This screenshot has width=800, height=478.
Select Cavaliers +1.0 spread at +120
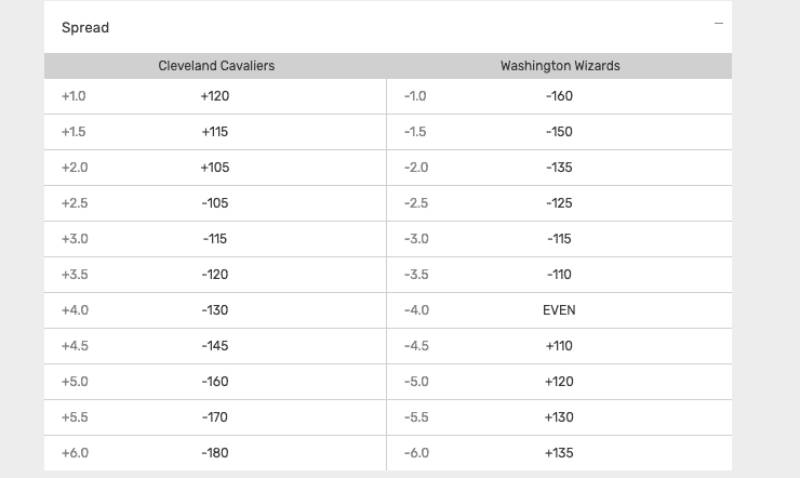point(215,97)
